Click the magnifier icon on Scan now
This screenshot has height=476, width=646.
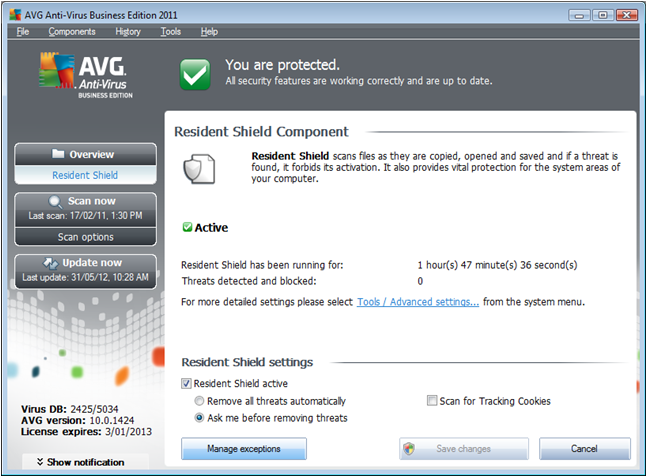55,202
